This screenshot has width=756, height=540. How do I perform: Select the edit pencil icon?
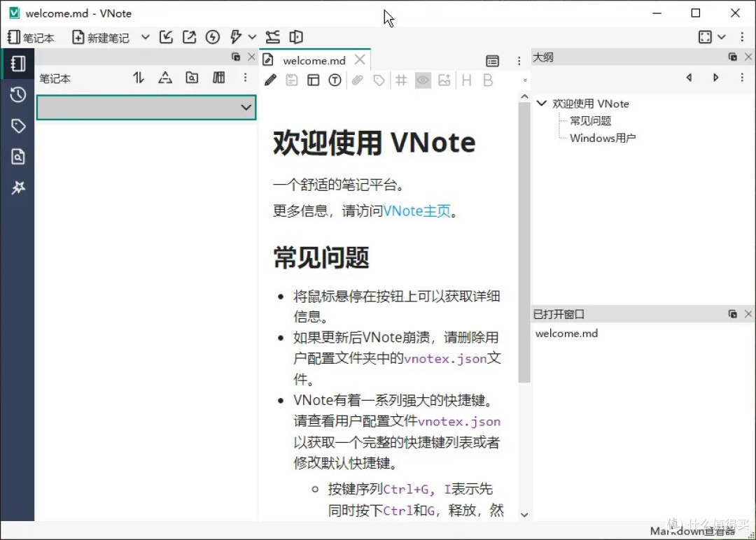pos(271,80)
